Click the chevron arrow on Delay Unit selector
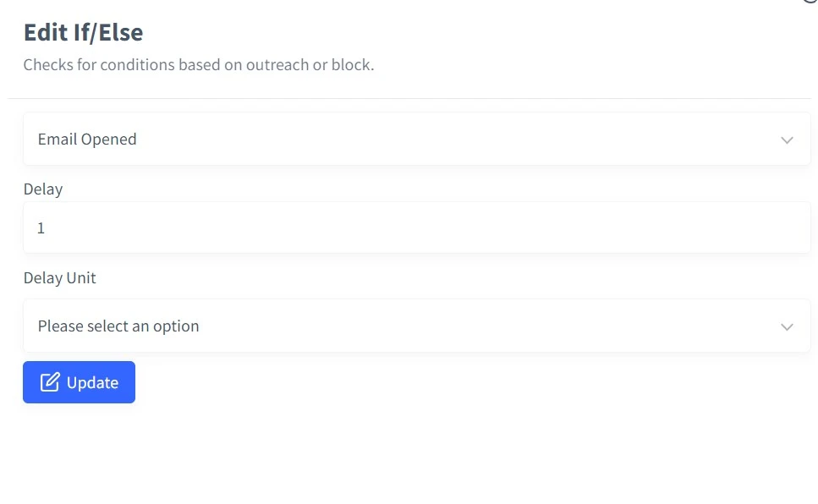The width and height of the screenshot is (818, 504). point(787,326)
